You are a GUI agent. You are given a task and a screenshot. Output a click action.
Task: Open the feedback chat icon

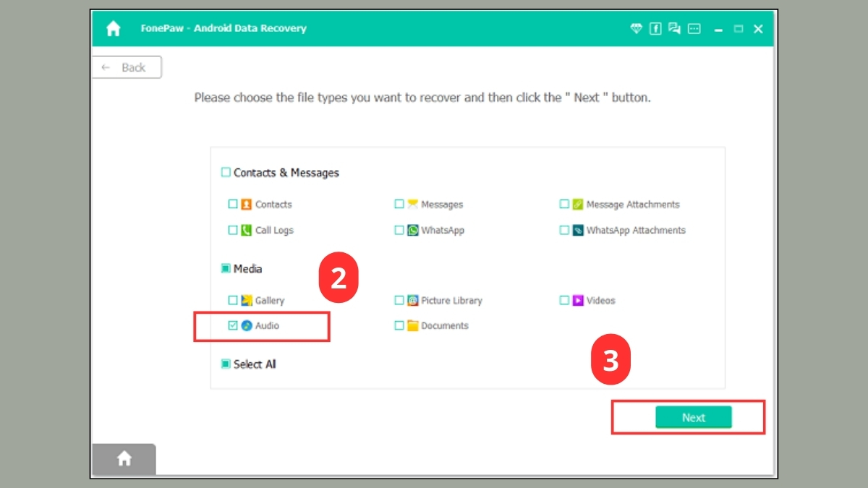[675, 29]
